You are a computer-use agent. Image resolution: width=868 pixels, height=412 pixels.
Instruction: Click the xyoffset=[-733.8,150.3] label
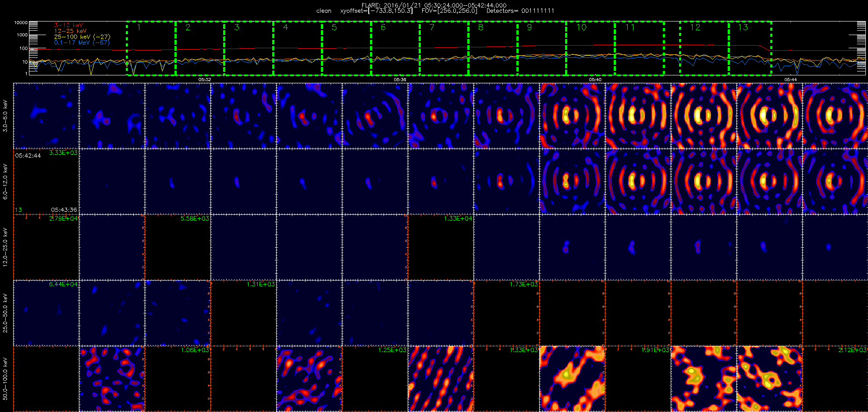tap(377, 11)
